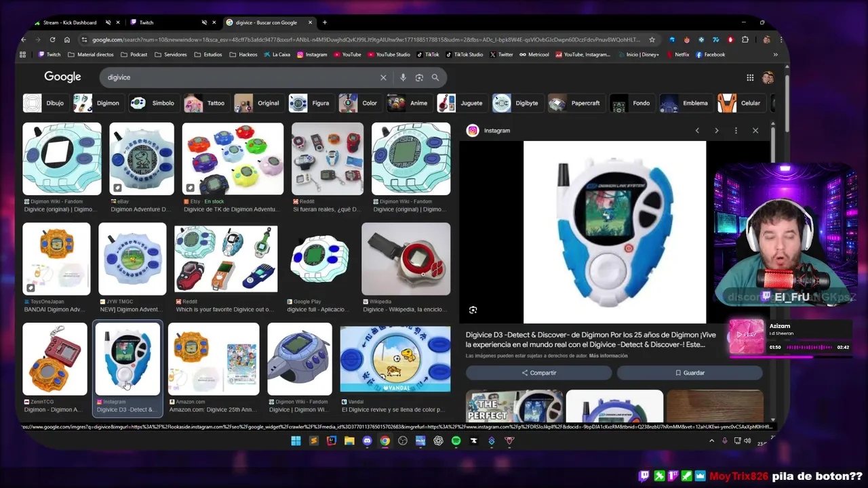The width and height of the screenshot is (868, 488).
Task: Close the Twitch browser tab
Action: [214, 22]
